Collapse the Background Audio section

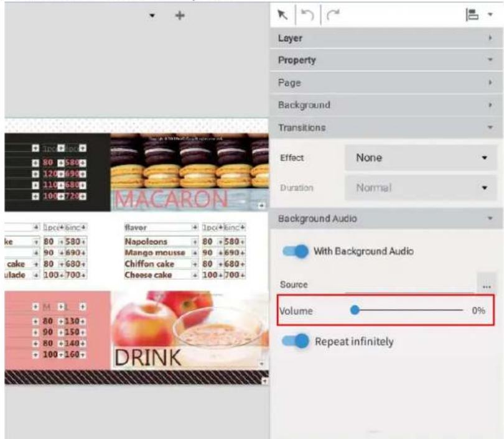386,218
